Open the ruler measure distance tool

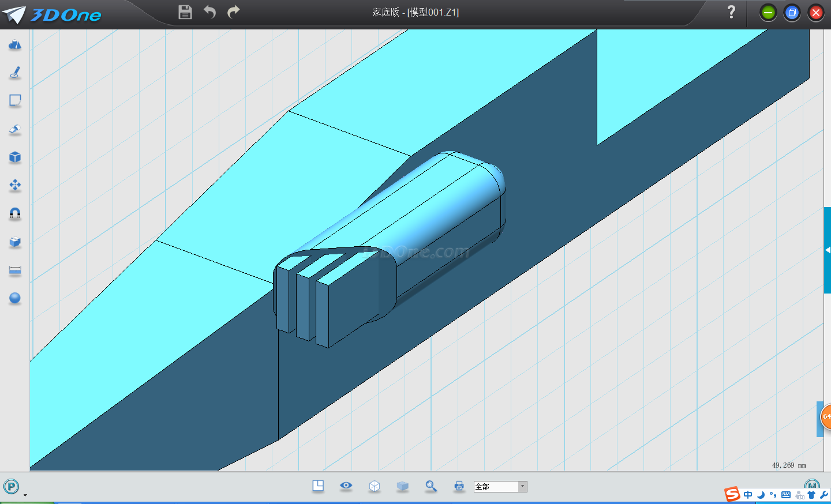[15, 270]
